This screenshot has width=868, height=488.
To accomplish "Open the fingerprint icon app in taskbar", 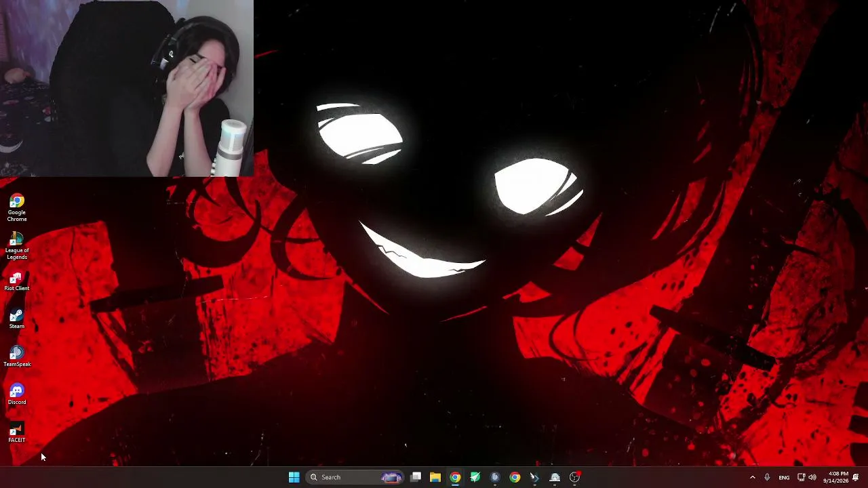I will coord(495,477).
